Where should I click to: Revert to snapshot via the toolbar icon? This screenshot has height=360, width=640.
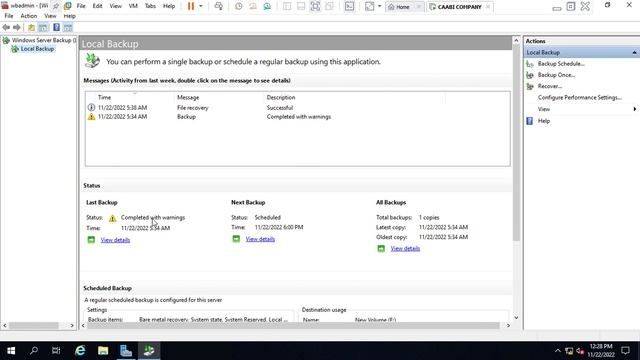pos(253,6)
